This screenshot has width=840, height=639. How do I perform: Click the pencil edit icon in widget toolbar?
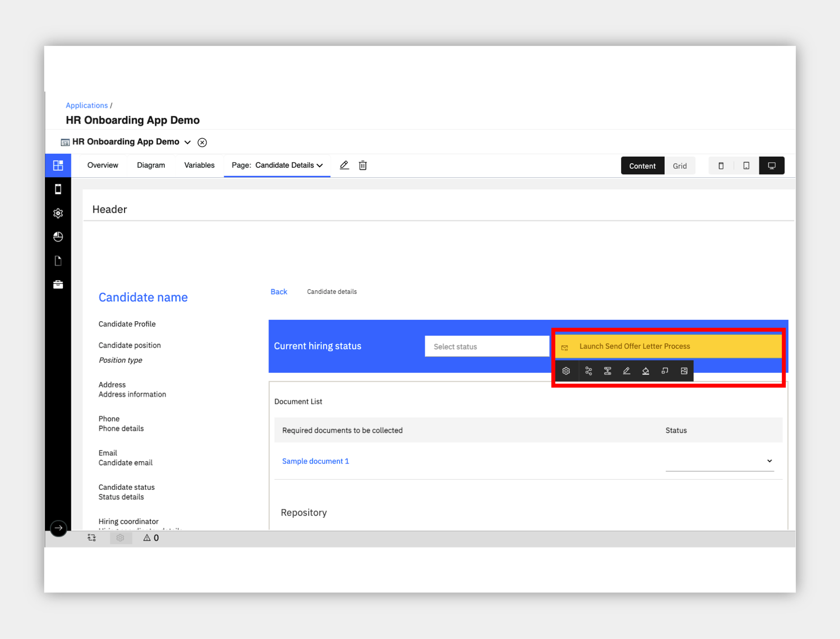[626, 371]
